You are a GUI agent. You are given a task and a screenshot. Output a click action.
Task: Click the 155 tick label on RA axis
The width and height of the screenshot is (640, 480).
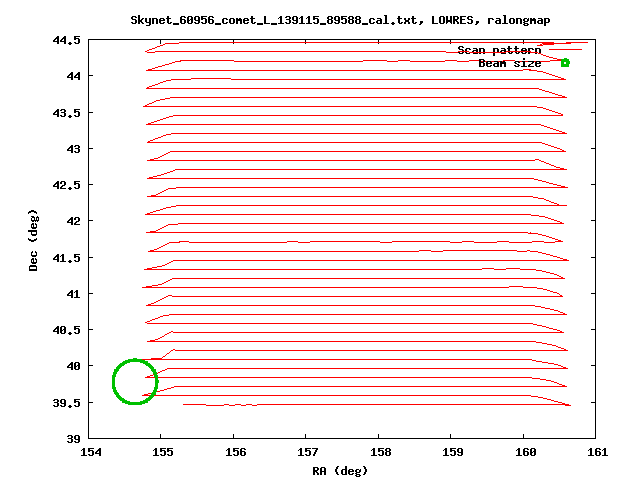click(161, 452)
